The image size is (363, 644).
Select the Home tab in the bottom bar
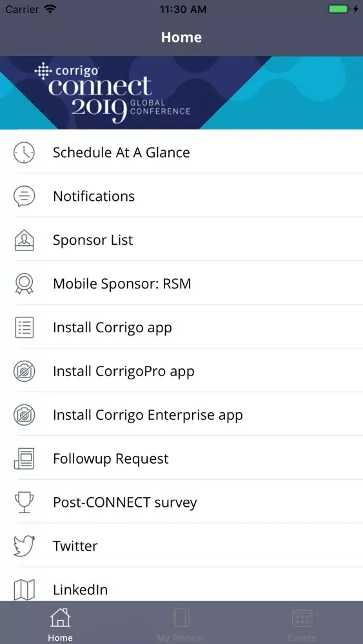tap(60, 624)
